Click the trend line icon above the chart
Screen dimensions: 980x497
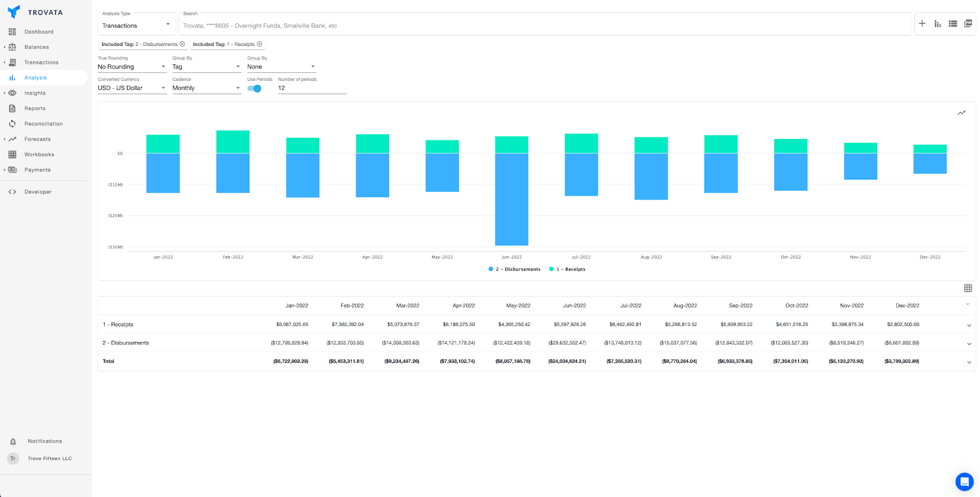[x=962, y=113]
